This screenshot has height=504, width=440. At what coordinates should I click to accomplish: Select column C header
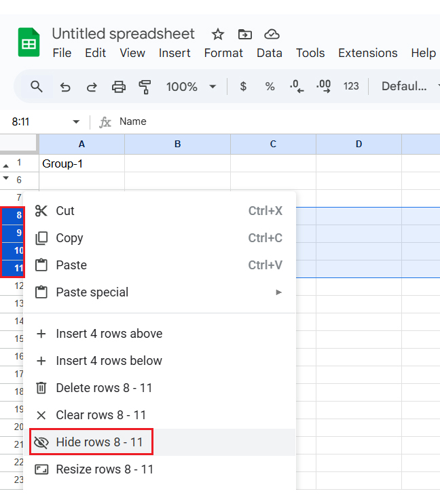click(x=273, y=144)
